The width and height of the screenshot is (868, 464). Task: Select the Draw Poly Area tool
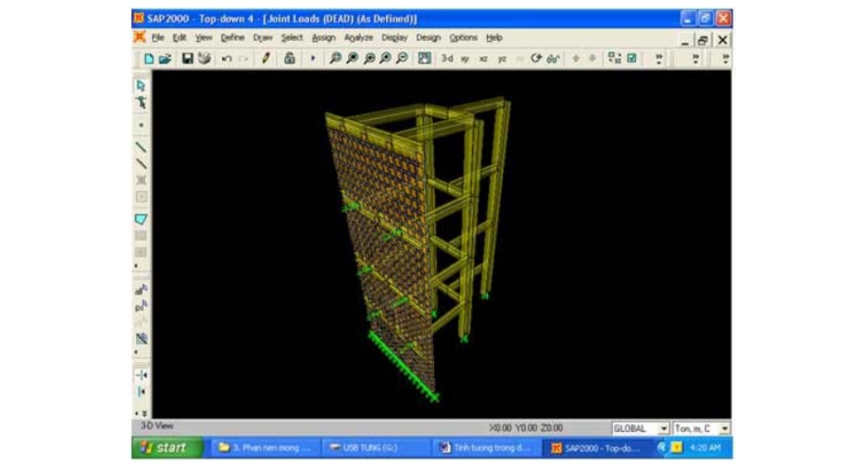(x=141, y=219)
